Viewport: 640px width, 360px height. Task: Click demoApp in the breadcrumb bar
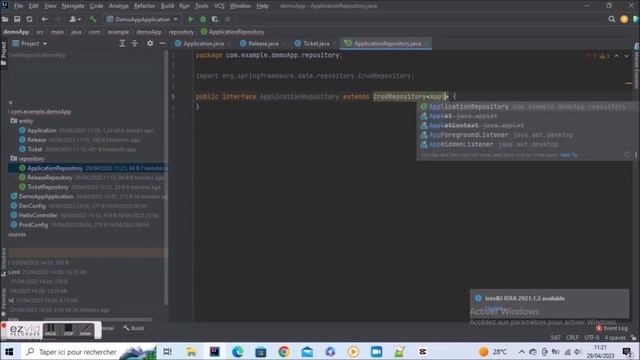click(x=16, y=32)
